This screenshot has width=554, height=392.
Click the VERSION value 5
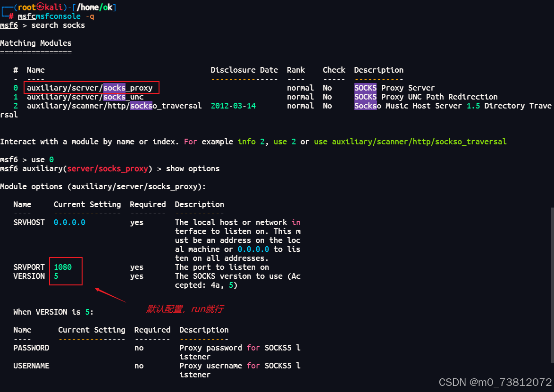pyautogui.click(x=56, y=276)
